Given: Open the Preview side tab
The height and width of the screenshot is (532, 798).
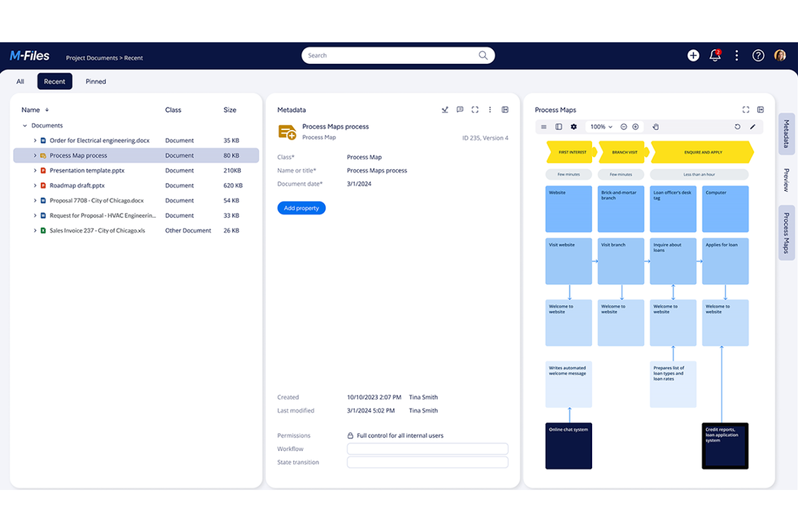Looking at the screenshot, I should (786, 180).
